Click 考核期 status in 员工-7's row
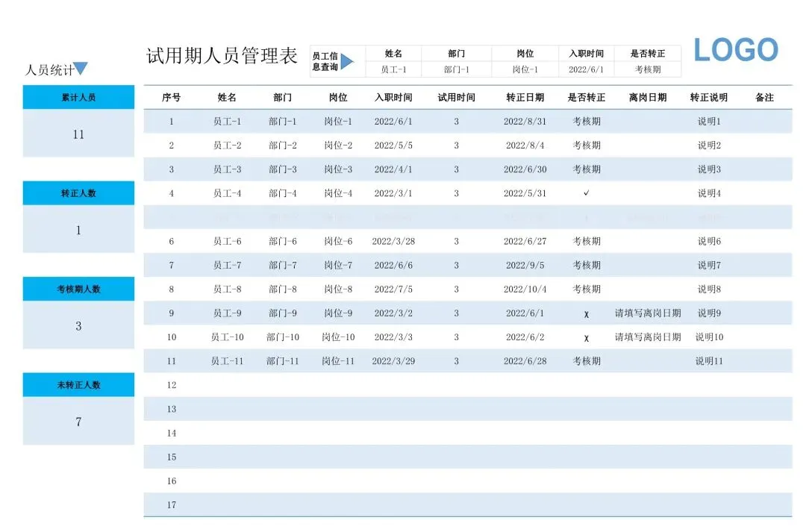The height and width of the screenshot is (532, 806). [587, 265]
